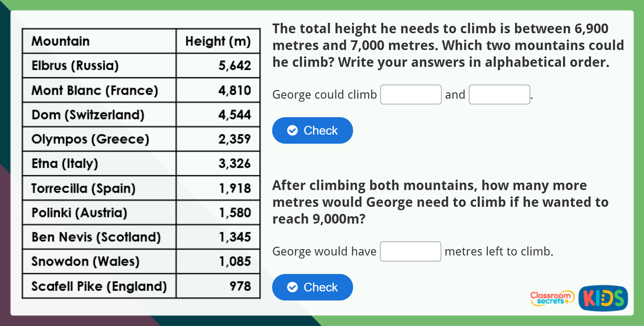Click the second mountain answer input box
Viewport: 644px width, 326px height.
[x=499, y=94]
